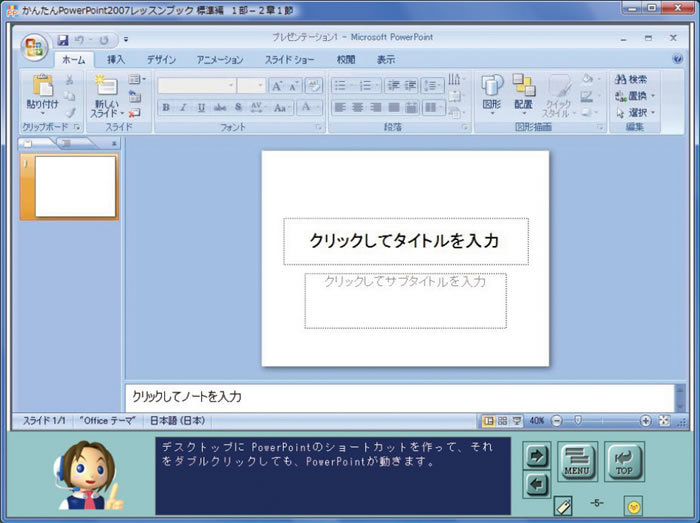Open the slide Layout dropdown
Image resolution: width=700 pixels, height=523 pixels.
click(137, 79)
